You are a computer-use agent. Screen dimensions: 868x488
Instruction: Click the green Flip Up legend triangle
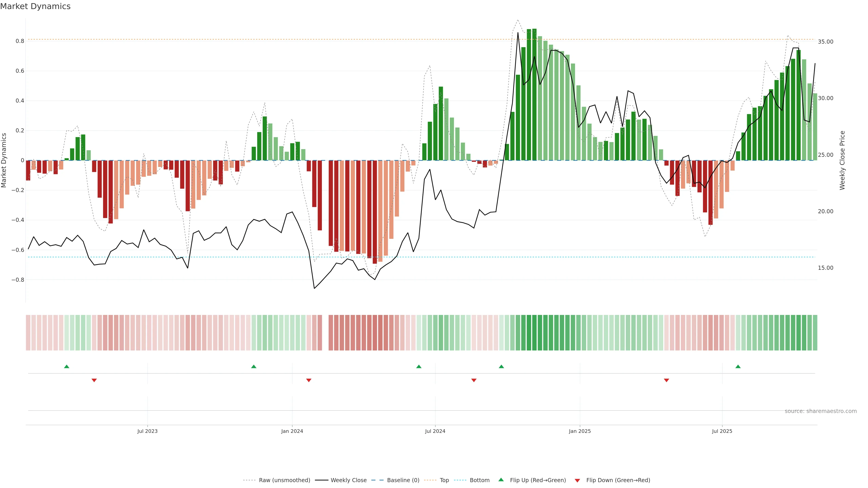[x=501, y=480]
